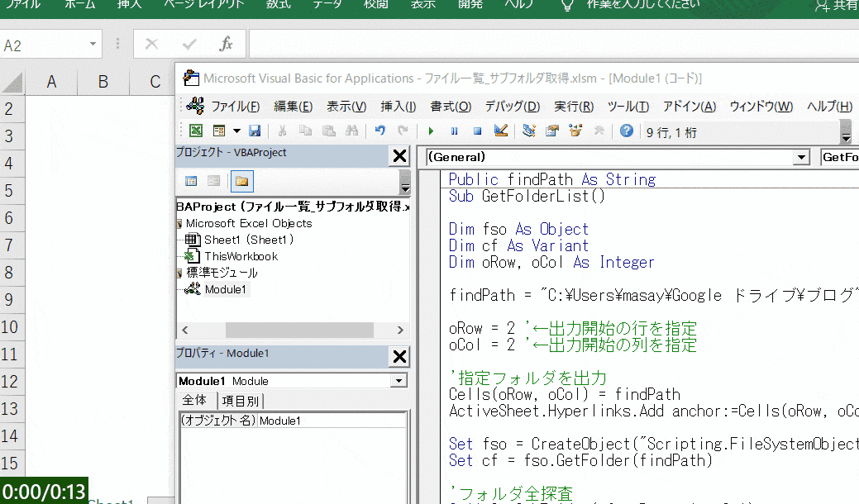Select Excel column B header
859x504 pixels.
click(x=103, y=82)
